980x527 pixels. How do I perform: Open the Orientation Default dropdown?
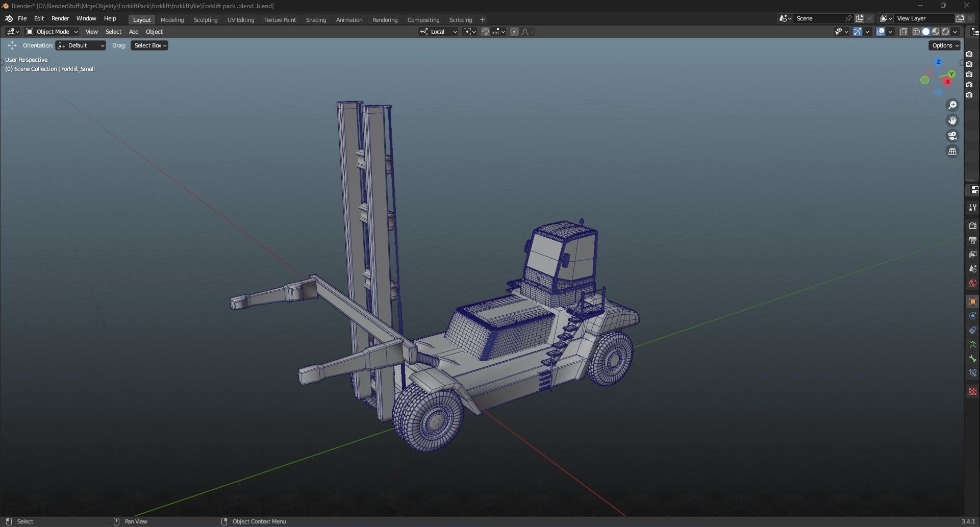click(x=81, y=45)
